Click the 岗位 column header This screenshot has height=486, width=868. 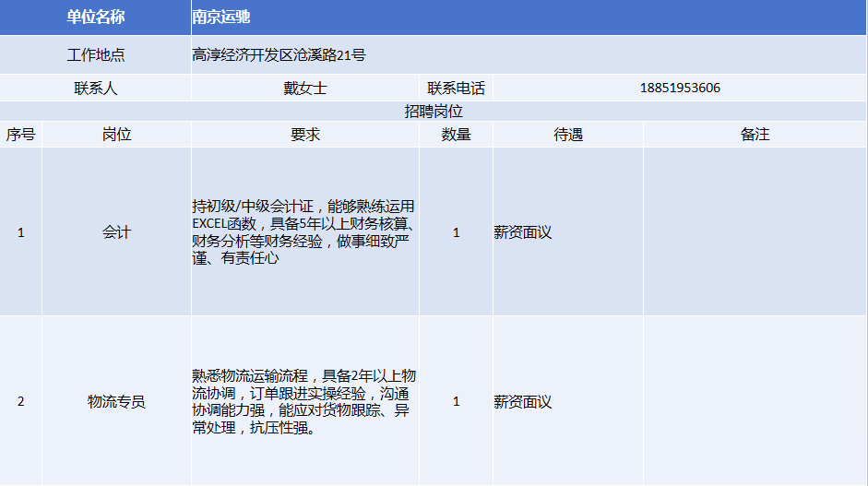pyautogui.click(x=116, y=135)
